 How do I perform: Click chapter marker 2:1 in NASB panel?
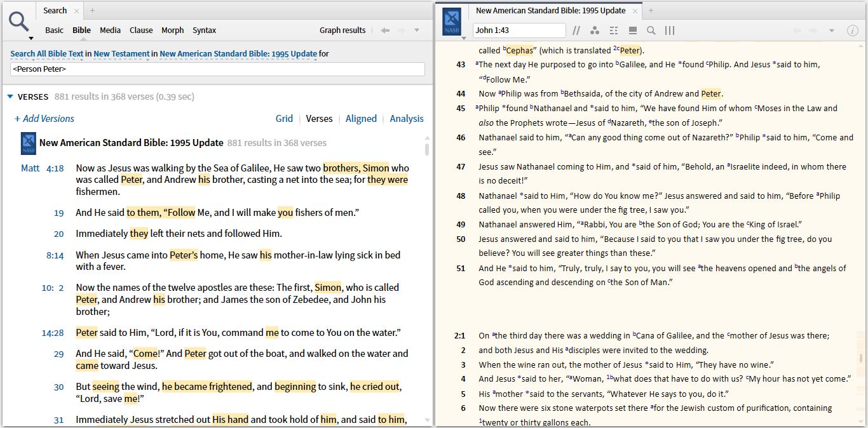[x=460, y=335]
